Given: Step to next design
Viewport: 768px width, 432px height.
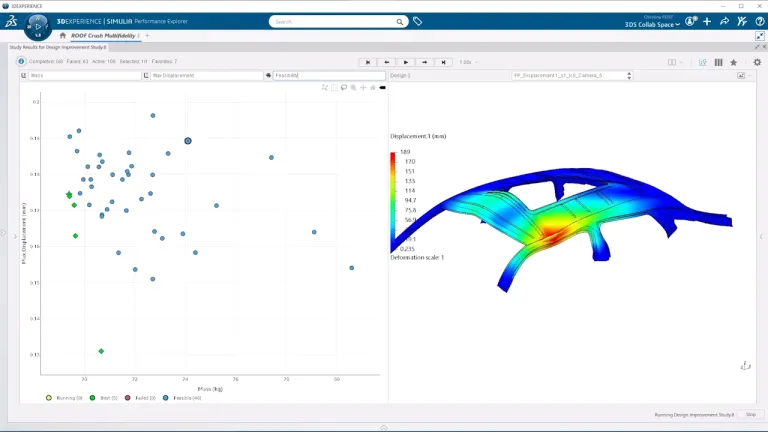Looking at the screenshot, I should pos(425,62).
